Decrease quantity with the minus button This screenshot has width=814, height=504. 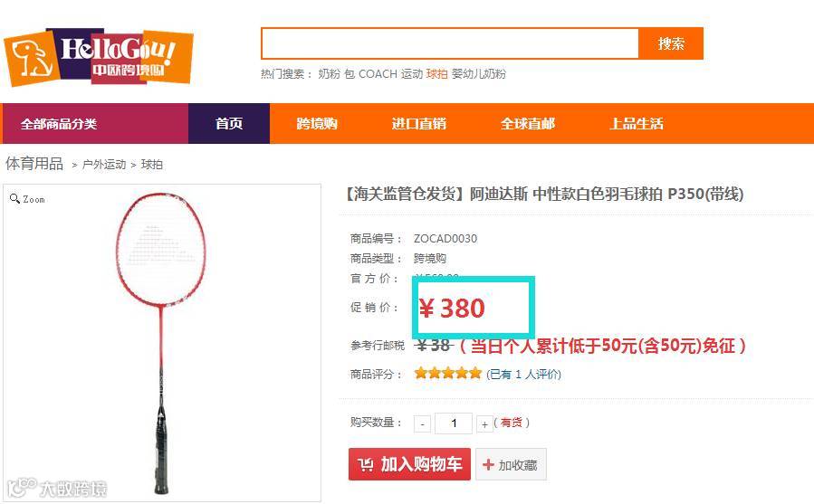click(x=423, y=424)
